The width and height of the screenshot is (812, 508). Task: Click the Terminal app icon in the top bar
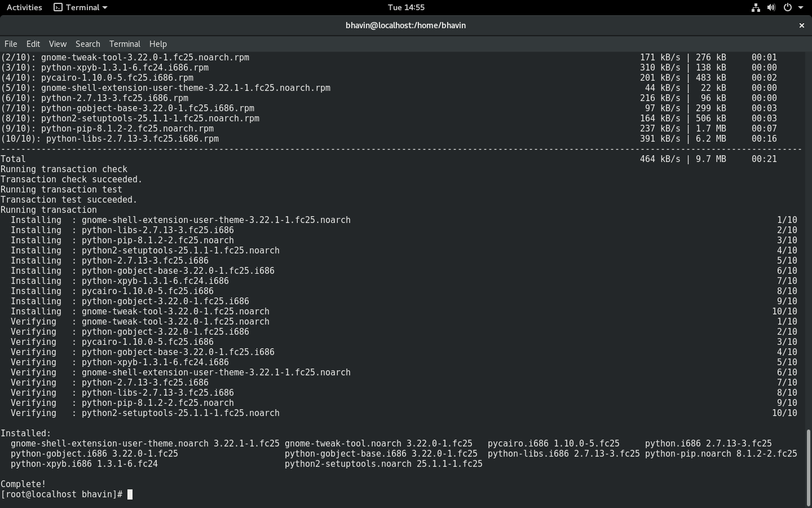click(x=58, y=7)
